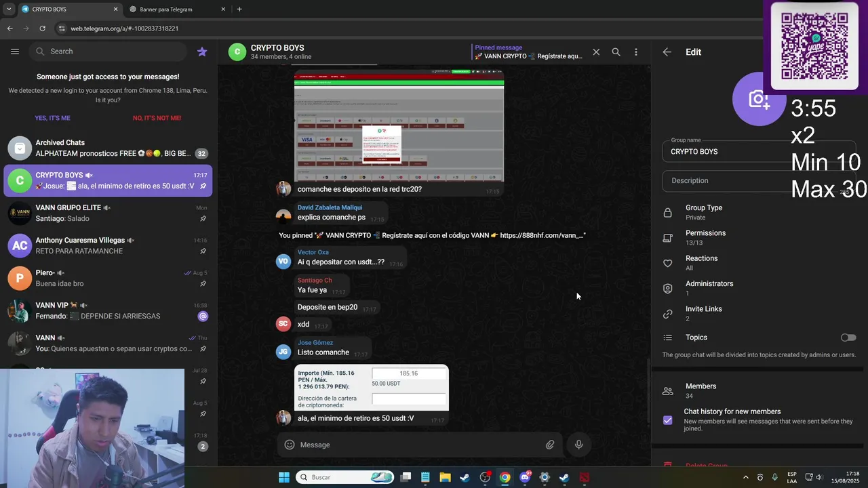Go back in browser history
The image size is (868, 488).
pyautogui.click(x=9, y=28)
